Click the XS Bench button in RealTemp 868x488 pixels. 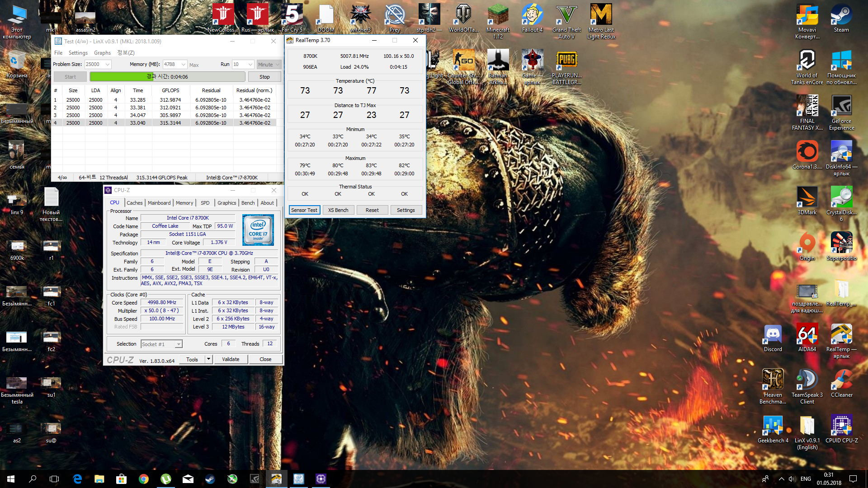(x=338, y=210)
